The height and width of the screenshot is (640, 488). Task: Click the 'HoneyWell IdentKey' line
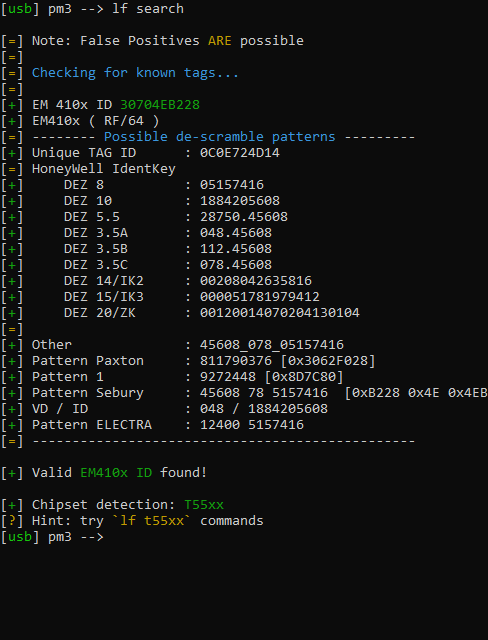[x=104, y=169]
